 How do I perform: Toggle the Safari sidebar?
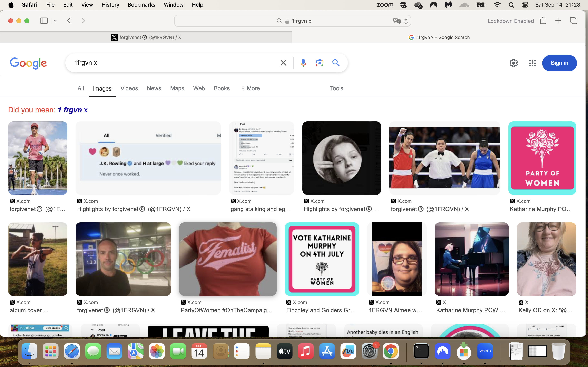(44, 21)
